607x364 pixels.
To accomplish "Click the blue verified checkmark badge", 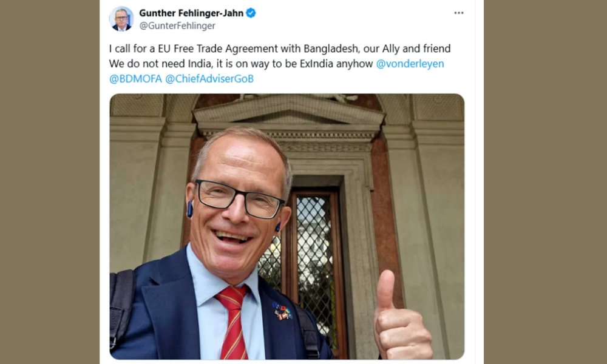I will 251,13.
